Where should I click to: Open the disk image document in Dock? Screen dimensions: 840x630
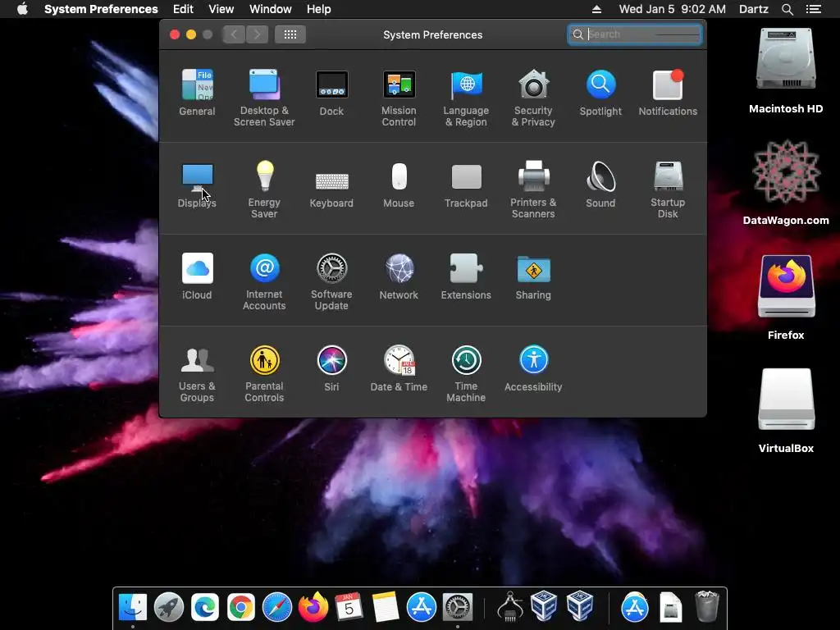671,608
